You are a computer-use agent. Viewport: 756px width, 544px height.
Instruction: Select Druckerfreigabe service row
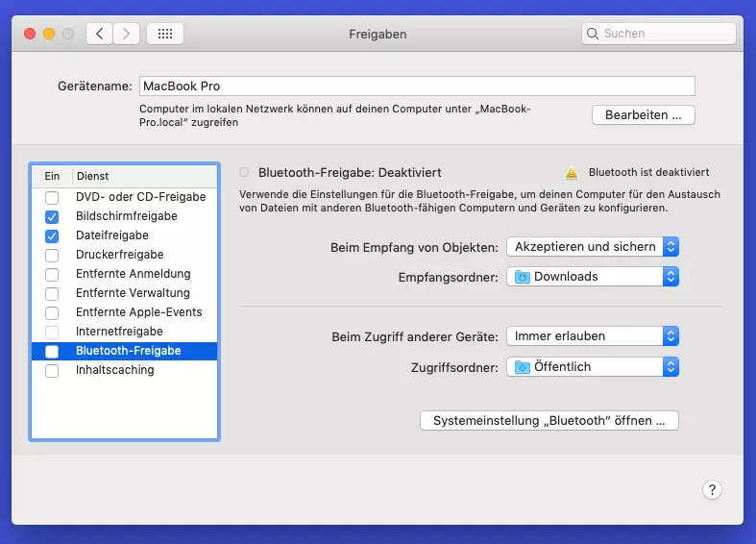(124, 255)
